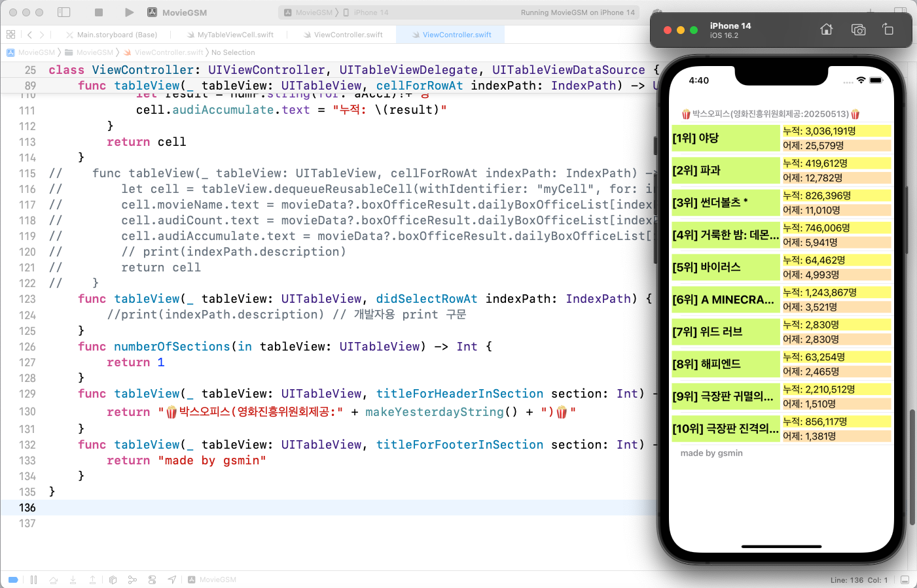Step over in the debugger
This screenshot has width=917, height=588.
[x=54, y=579]
